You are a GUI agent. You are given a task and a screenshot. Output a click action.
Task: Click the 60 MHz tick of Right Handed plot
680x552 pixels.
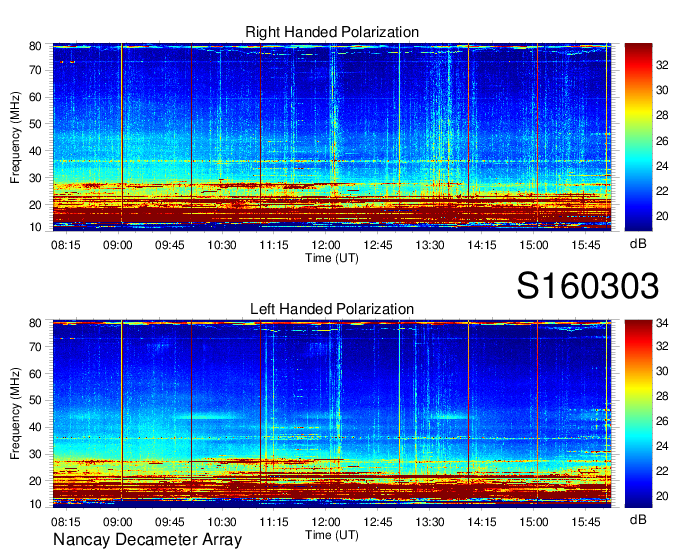(x=35, y=97)
